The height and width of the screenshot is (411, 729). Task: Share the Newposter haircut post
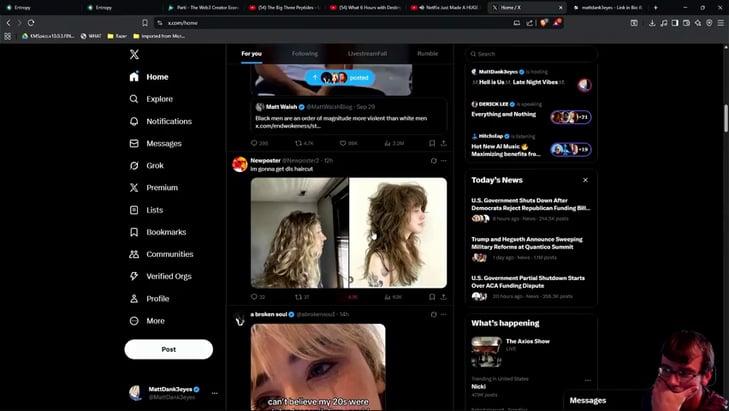click(444, 297)
